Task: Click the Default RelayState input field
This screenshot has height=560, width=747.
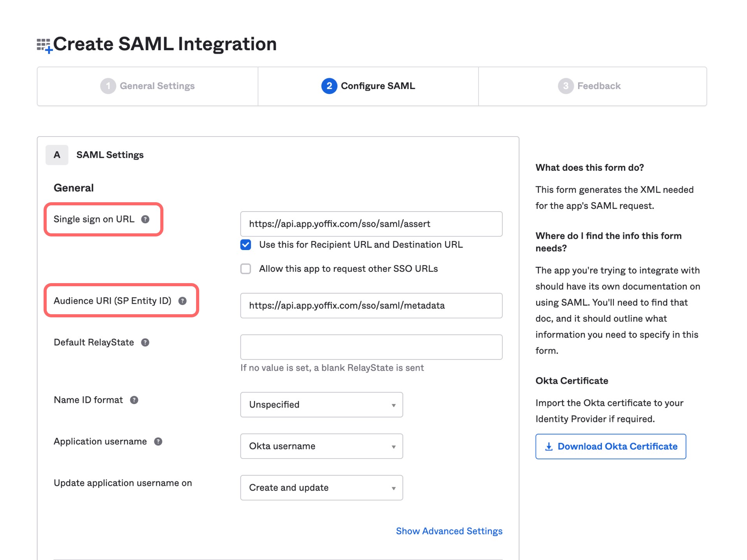Action: point(371,346)
